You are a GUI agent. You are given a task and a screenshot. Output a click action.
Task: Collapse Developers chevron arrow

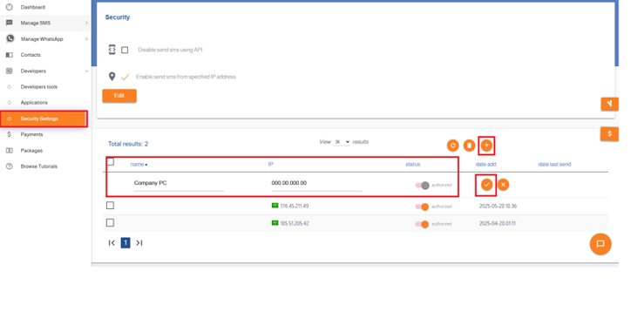[x=86, y=71]
